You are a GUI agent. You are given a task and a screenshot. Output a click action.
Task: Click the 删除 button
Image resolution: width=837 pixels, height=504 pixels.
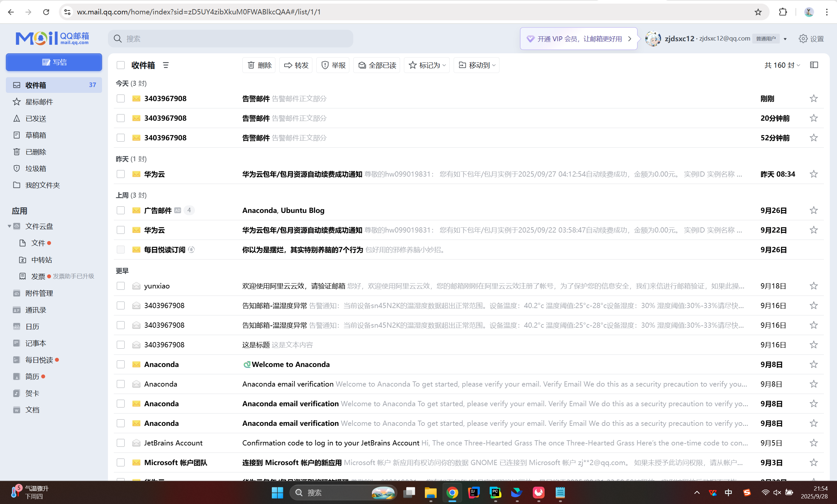click(259, 65)
